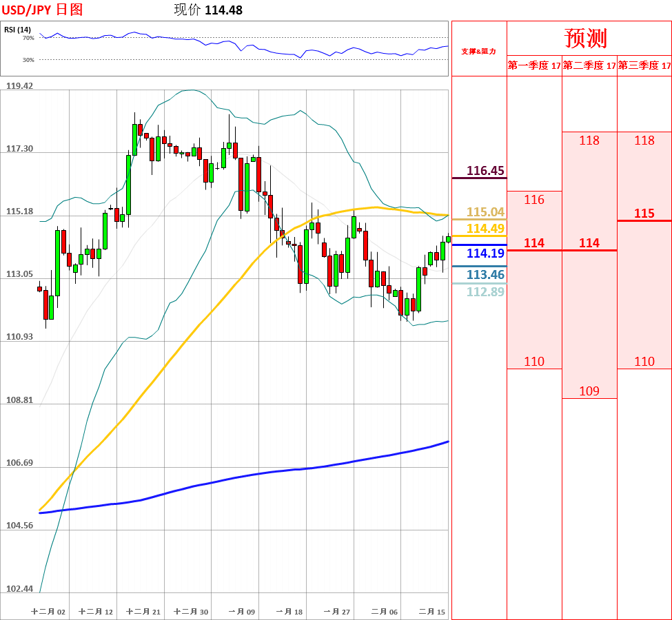Viewport: 672px width, 620px height.
Task: Click the 119.42 price axis label
Action: pyautogui.click(x=19, y=85)
